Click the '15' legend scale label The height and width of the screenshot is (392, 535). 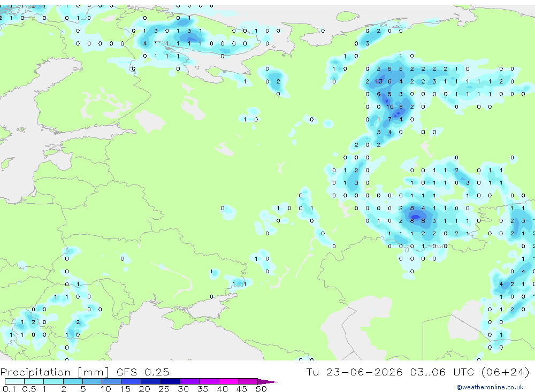[x=125, y=389]
